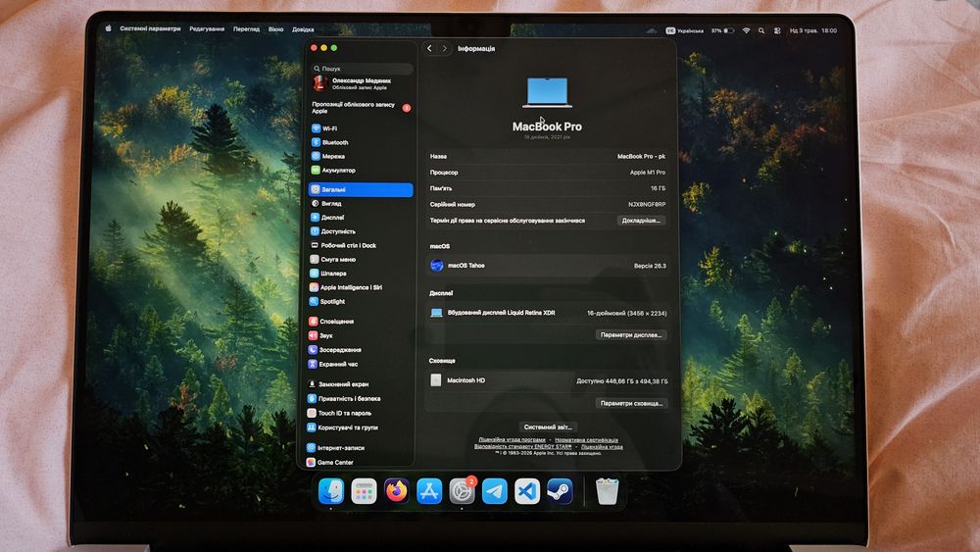980x552 pixels.
Task: Click the Macintosh HD storage row
Action: click(548, 380)
